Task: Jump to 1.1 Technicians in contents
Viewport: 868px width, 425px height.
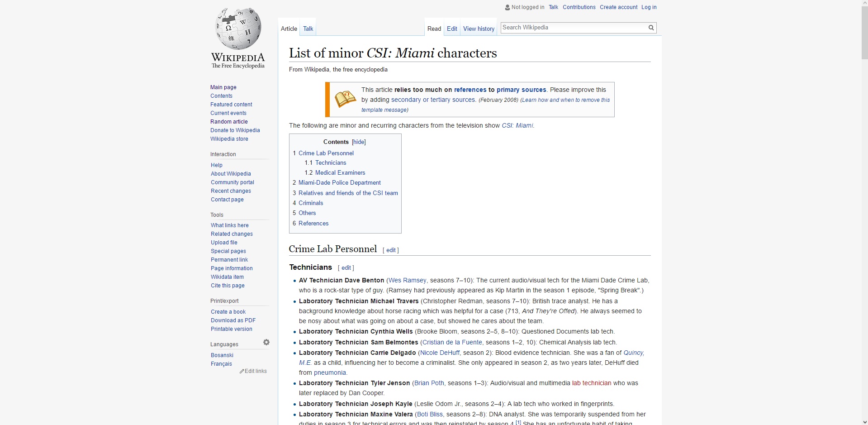Action: (x=331, y=163)
